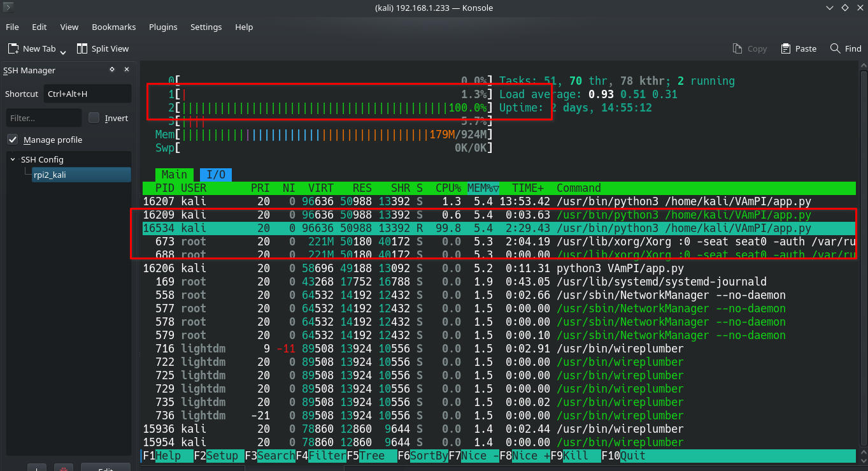Click the Split View icon
This screenshot has width=868, height=471.
(x=82, y=48)
